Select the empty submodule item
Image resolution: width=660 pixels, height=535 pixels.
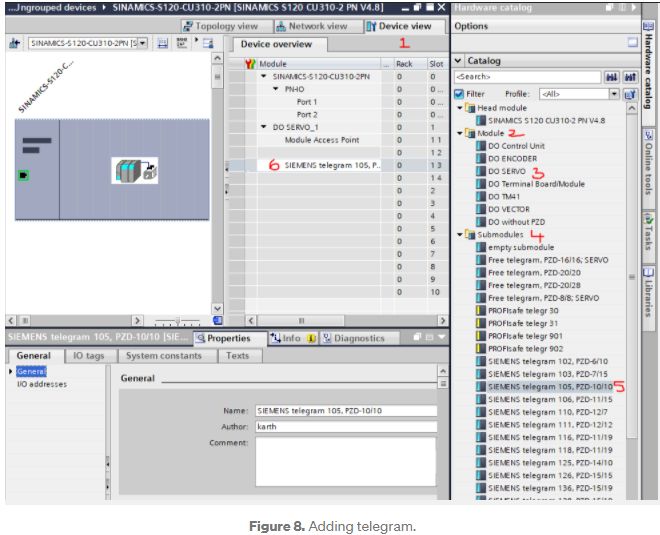point(521,248)
